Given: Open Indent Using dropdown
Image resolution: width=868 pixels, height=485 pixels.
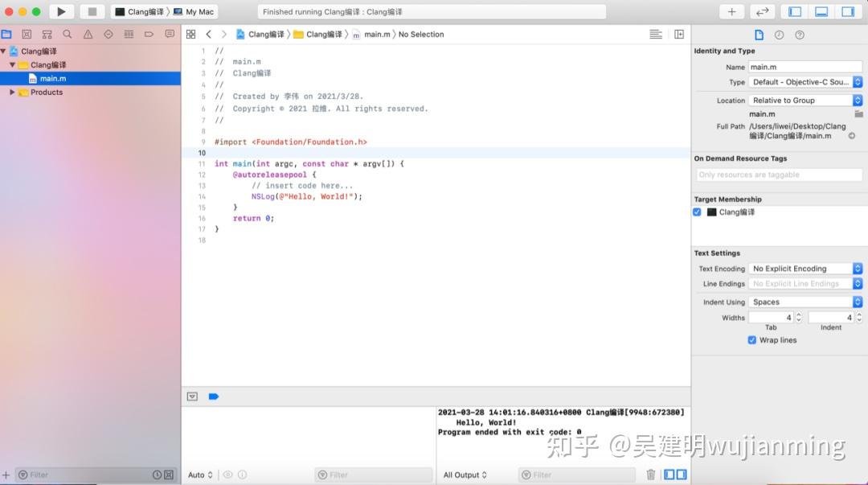Looking at the screenshot, I should pos(805,302).
